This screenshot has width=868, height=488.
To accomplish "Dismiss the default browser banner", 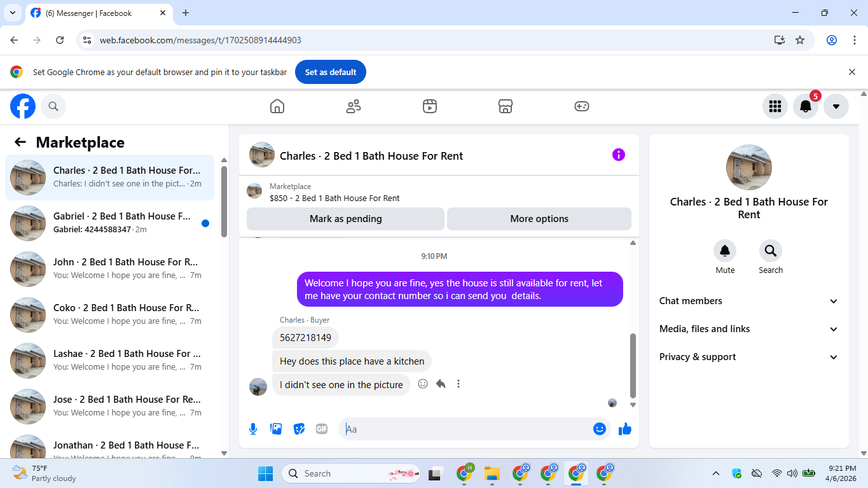I will pos(852,73).
